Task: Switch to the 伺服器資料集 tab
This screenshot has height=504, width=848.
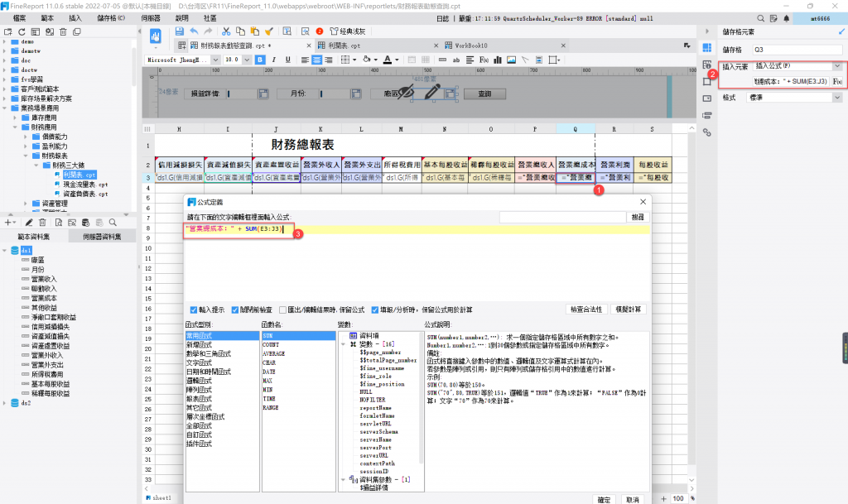Action: click(x=102, y=238)
